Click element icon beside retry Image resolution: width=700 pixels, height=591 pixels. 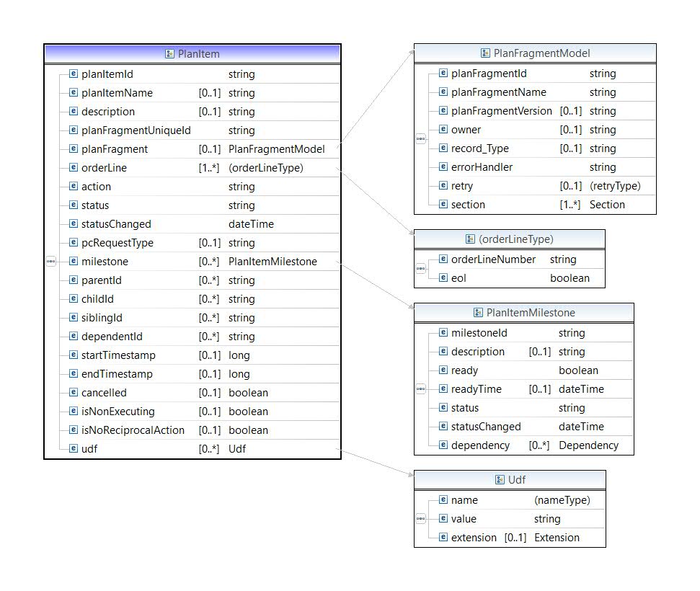point(443,185)
